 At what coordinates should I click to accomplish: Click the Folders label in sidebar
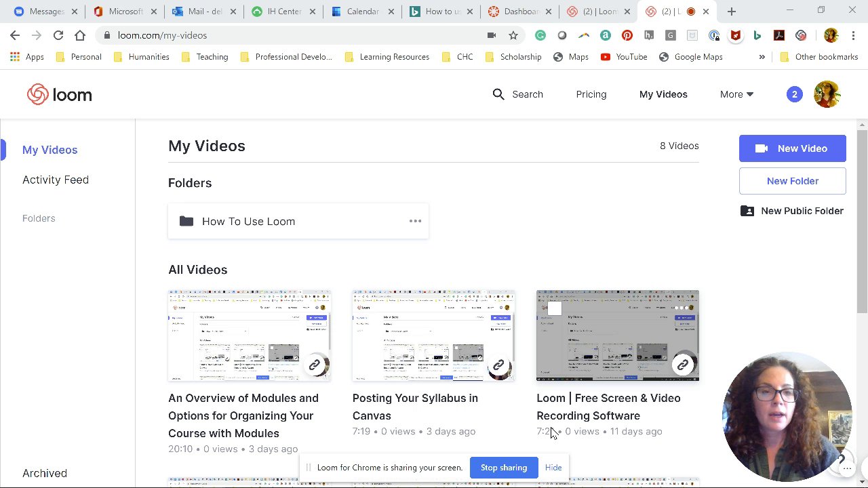(39, 218)
